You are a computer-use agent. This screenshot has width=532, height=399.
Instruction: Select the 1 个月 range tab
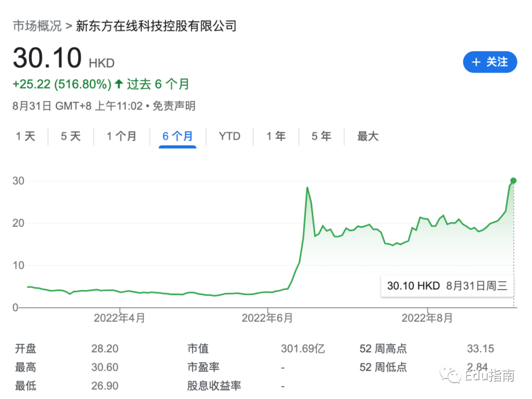122,136
